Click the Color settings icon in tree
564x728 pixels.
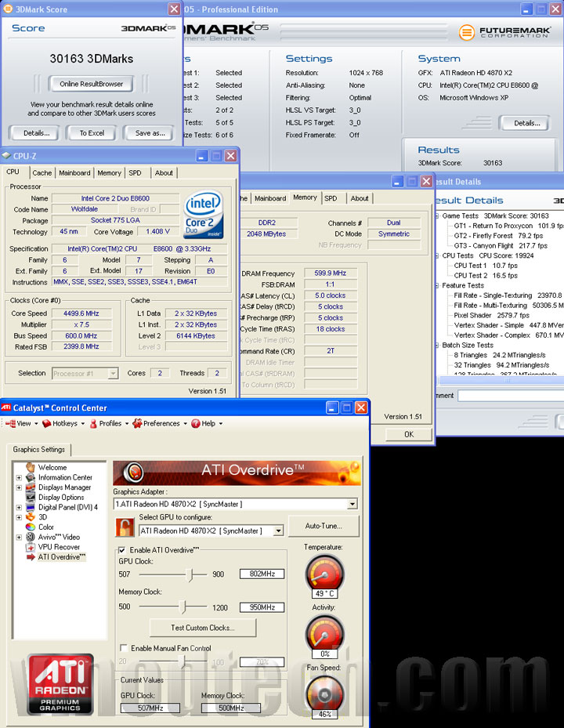(x=31, y=527)
